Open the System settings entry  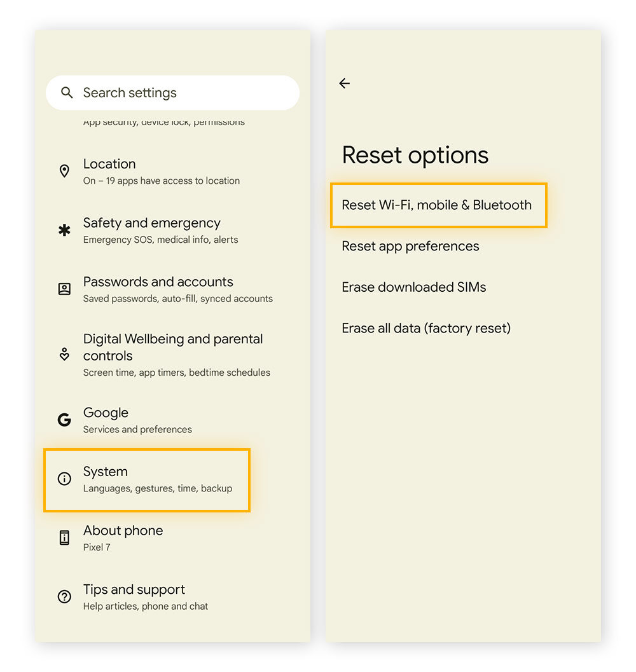click(146, 479)
